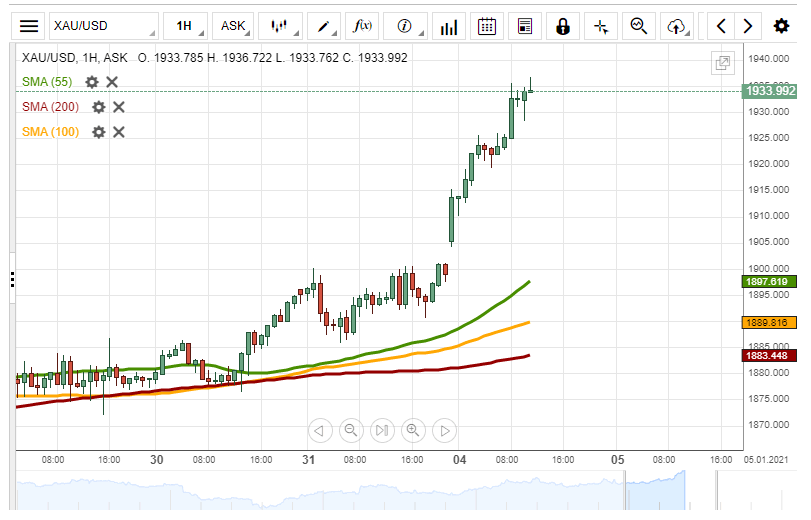Click the cloud upload icon
Image resolution: width=811 pixels, height=520 pixels.
(677, 26)
